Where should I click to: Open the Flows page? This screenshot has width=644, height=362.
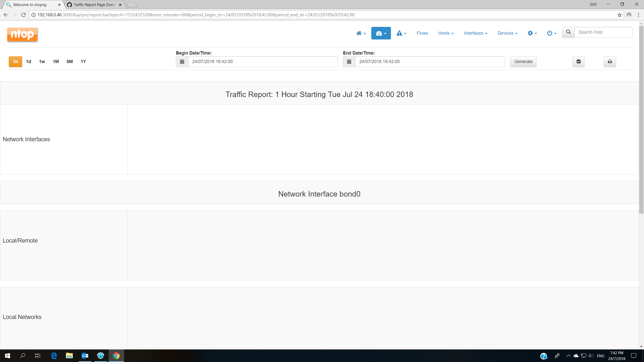click(422, 33)
